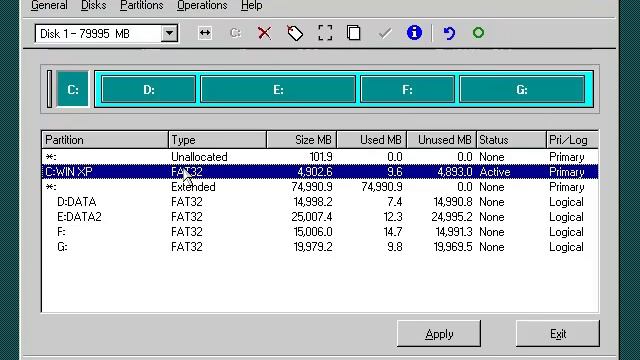Click the Active status cell
The image size is (640, 360).
495,172
